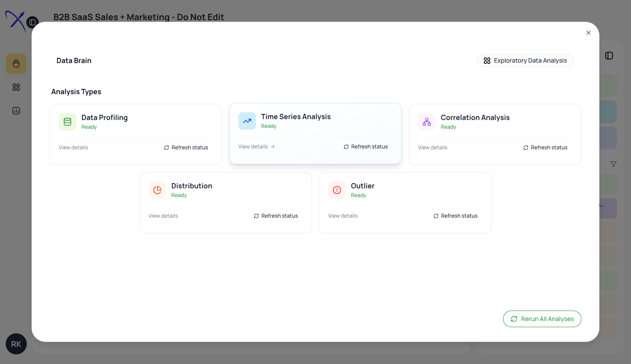Click the filter funnel icon

(613, 164)
